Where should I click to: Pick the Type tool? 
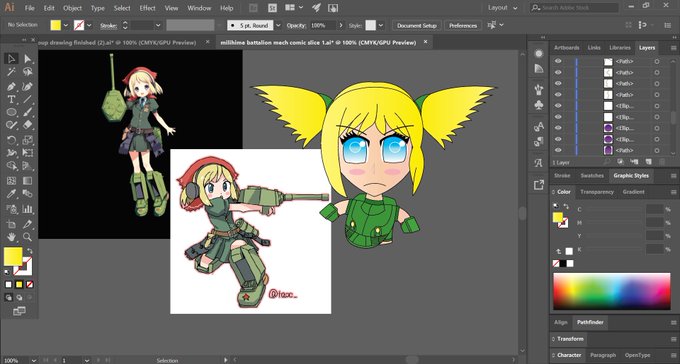(11, 99)
